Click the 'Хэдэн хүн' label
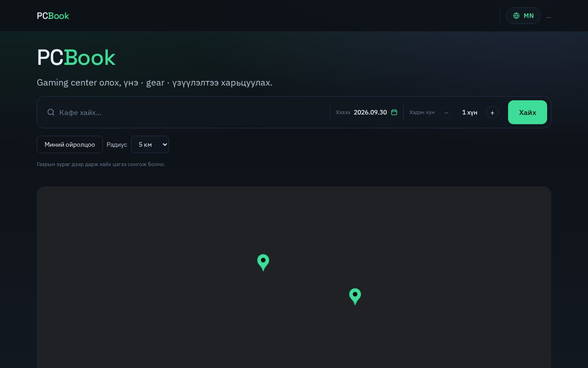Image resolution: width=588 pixels, height=368 pixels. coord(422,112)
